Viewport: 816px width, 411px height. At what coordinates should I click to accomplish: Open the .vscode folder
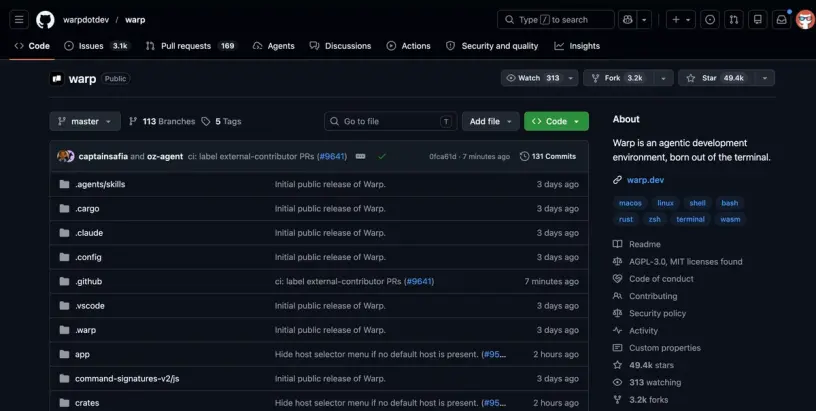[x=90, y=306]
